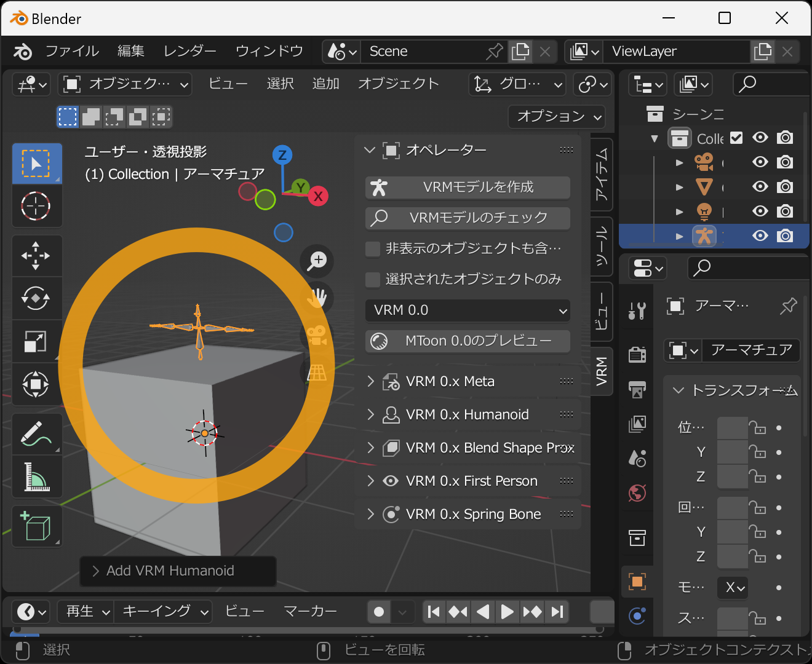The width and height of the screenshot is (812, 664).
Task: Open Options dropdown in viewport header
Action: (x=557, y=116)
